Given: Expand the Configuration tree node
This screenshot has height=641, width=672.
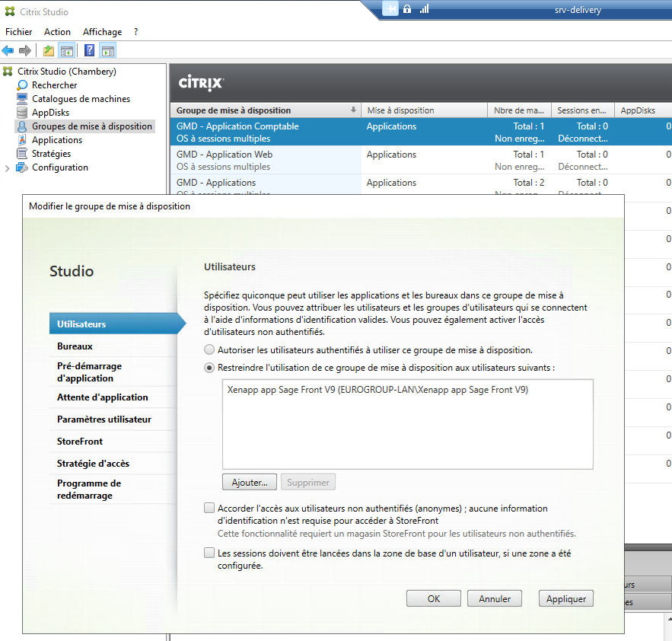Looking at the screenshot, I should point(7,168).
